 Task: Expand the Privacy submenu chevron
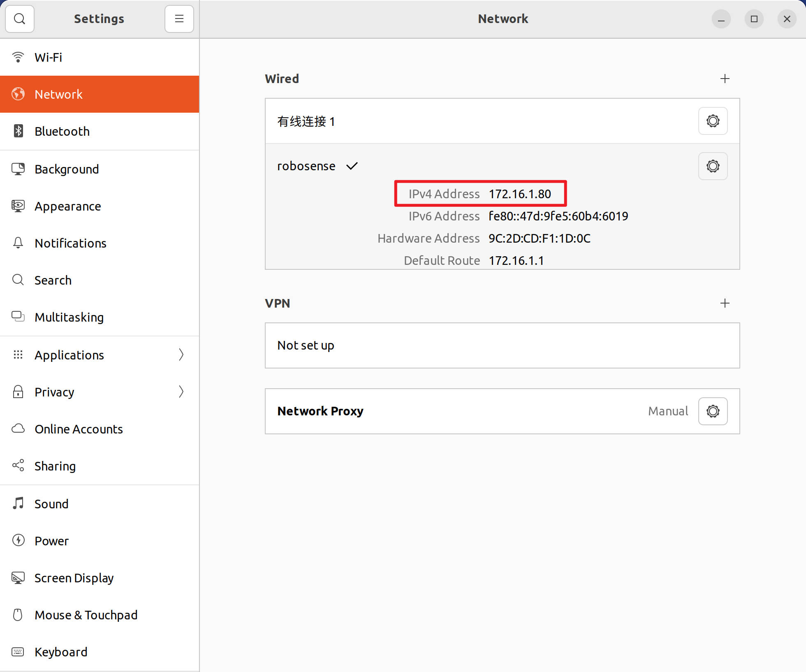(x=181, y=392)
